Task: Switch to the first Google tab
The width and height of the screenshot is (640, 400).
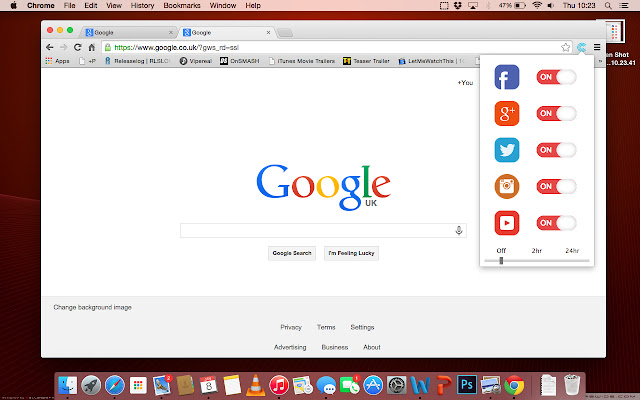Action: pyautogui.click(x=129, y=32)
